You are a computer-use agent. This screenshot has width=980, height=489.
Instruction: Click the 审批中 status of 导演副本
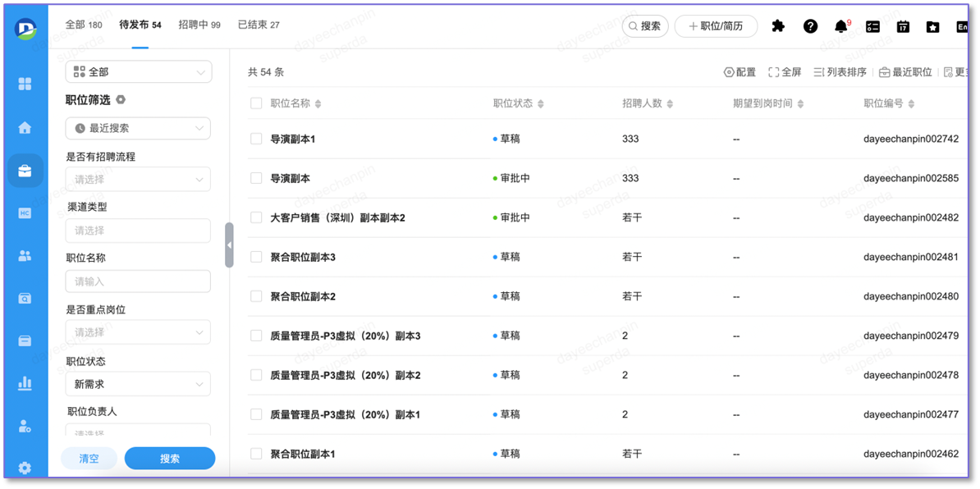coord(511,178)
